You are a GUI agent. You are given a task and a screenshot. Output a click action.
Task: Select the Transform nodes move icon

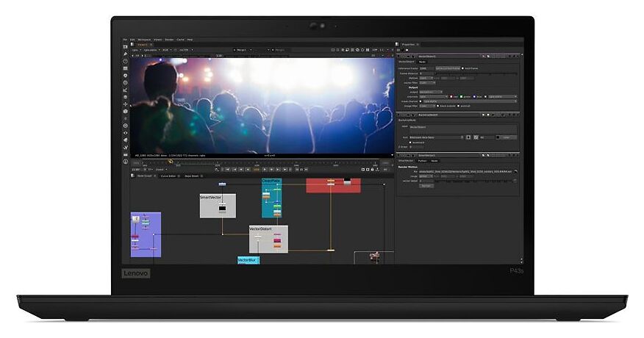[126, 104]
